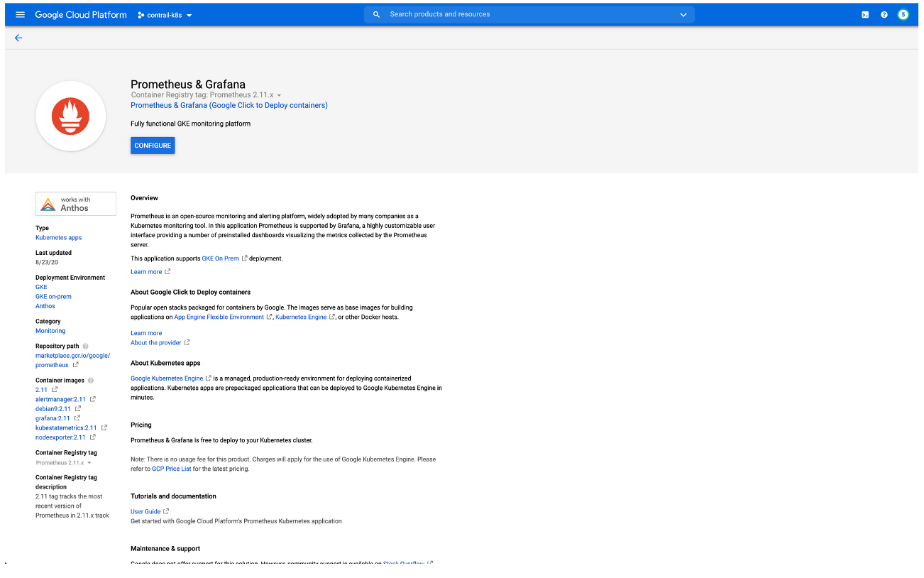Click the Deployment Environment label
The image size is (924, 578).
[70, 278]
